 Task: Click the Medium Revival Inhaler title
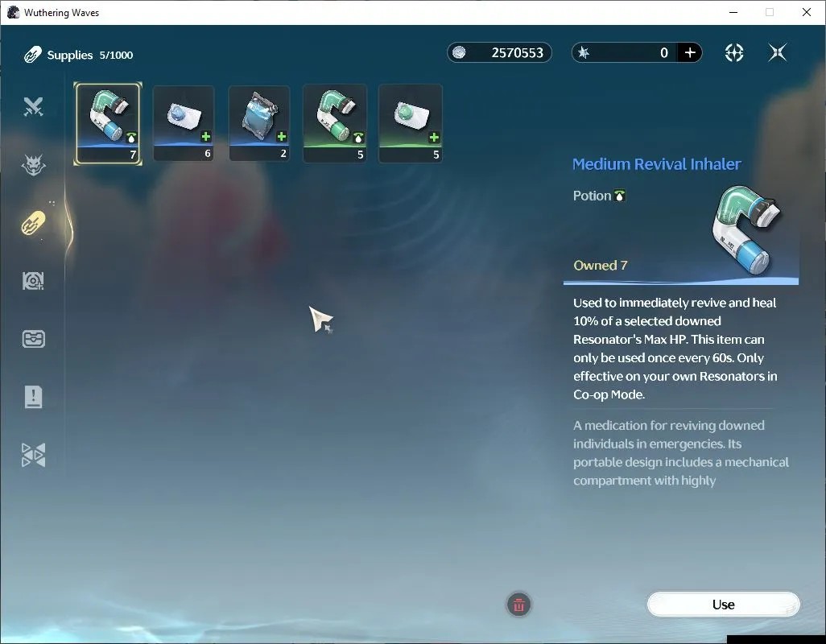(656, 164)
